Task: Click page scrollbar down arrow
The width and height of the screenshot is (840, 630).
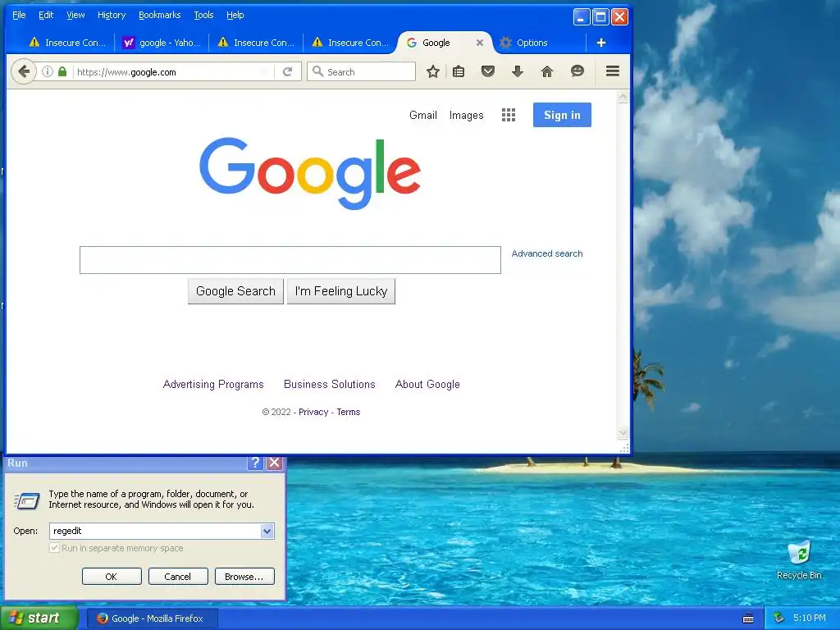Action: click(x=623, y=432)
